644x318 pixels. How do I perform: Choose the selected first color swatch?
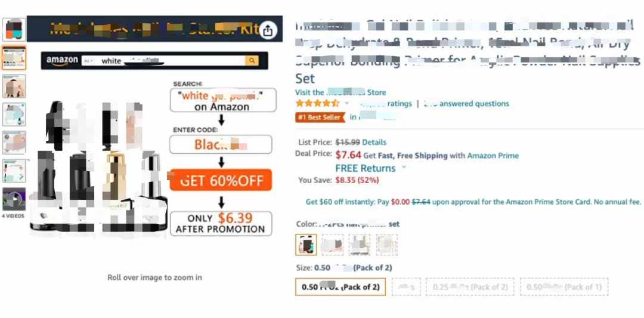coord(306,245)
